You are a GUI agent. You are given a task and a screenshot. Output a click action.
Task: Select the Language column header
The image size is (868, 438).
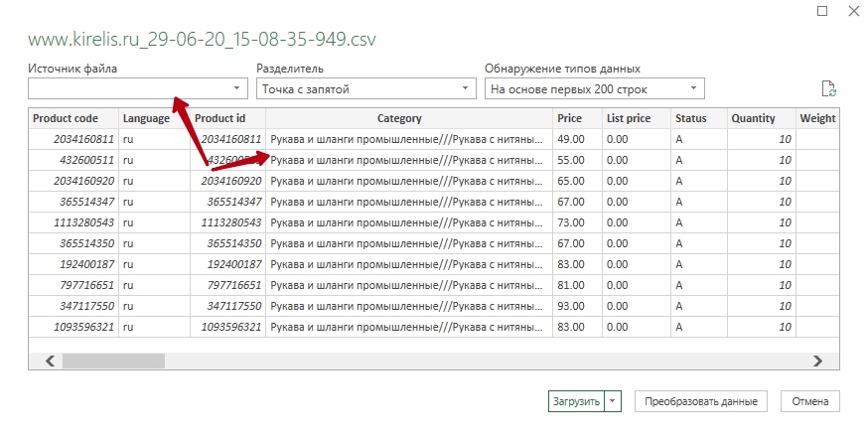155,118
